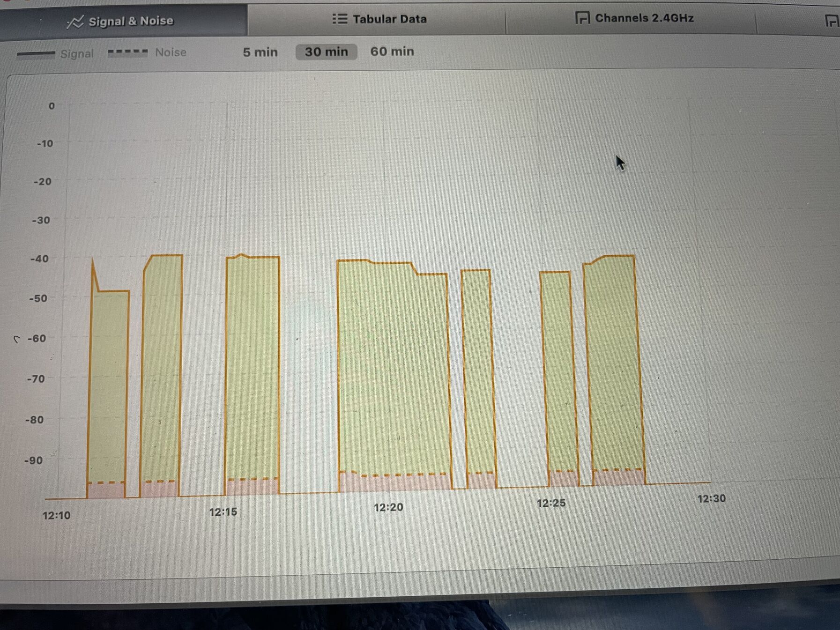The height and width of the screenshot is (630, 840).
Task: Click the Signal legend label
Action: [x=77, y=54]
